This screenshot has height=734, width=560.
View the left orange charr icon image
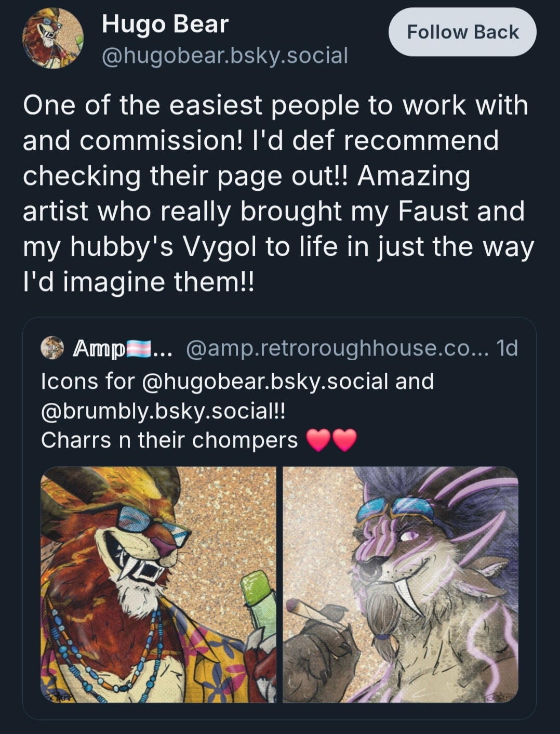coord(158,587)
